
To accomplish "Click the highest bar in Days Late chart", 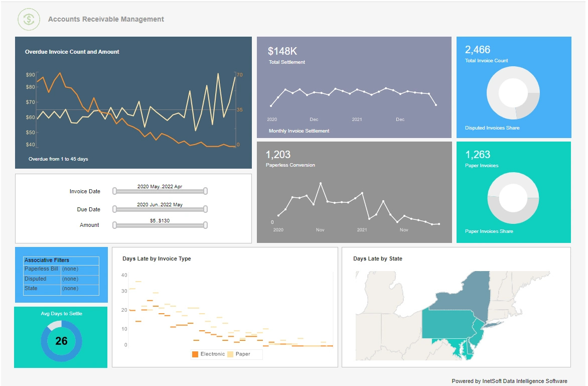I will click(139, 282).
